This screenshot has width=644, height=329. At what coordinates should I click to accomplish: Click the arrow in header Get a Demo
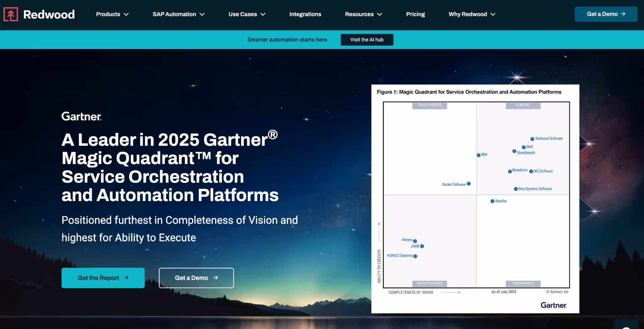[623, 14]
